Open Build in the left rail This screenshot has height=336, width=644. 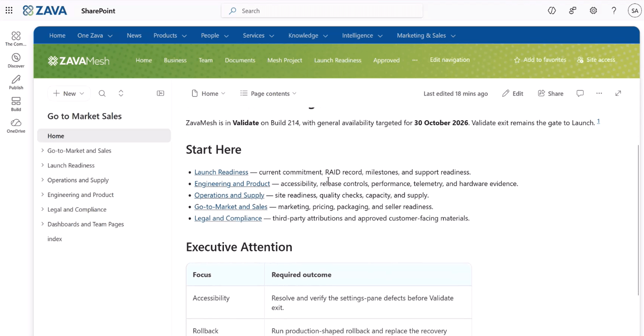point(16,104)
